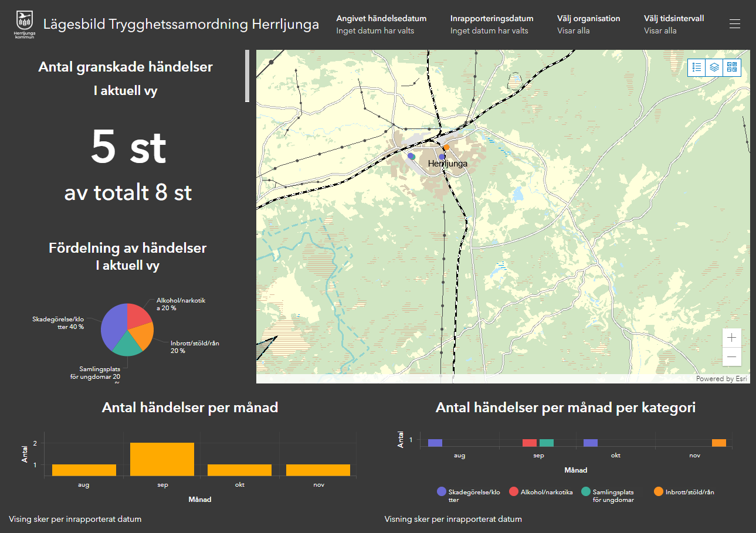Select the Inrapporteringsdatum filter
The height and width of the screenshot is (533, 756).
click(492, 23)
